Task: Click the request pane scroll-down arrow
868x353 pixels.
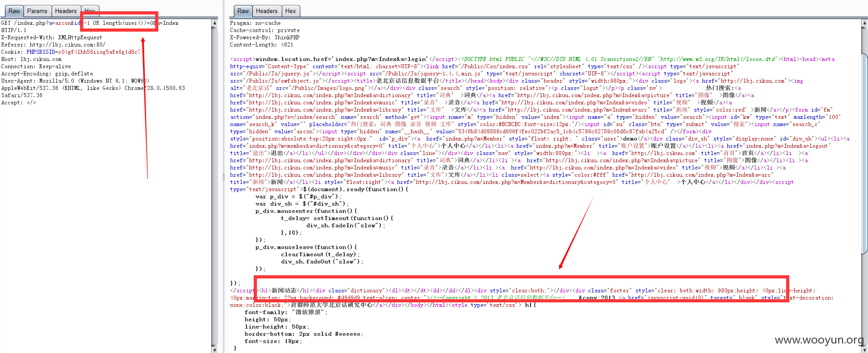Action: pos(214,349)
